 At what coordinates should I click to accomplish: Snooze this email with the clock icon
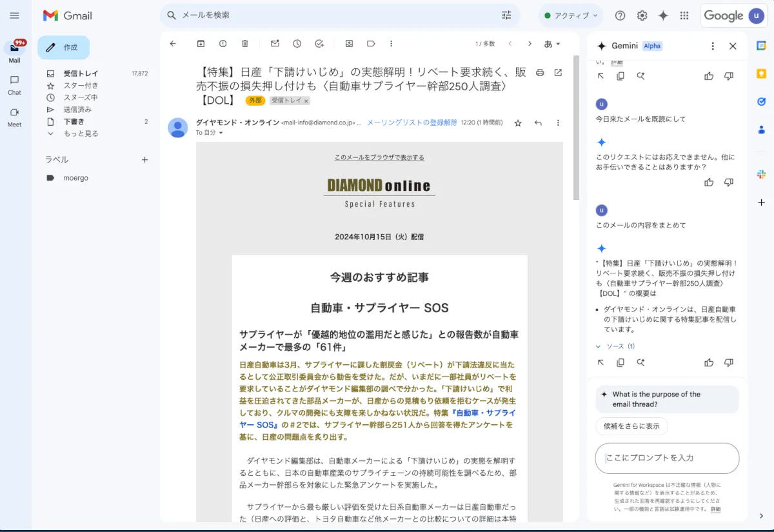[x=297, y=44]
